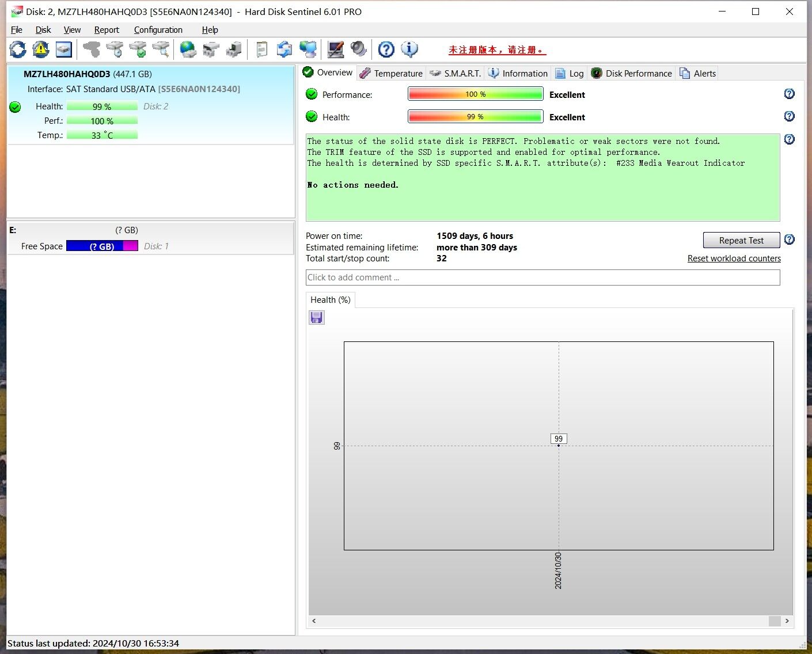Click the comment input field
Image resolution: width=812 pixels, height=654 pixels.
coord(542,277)
